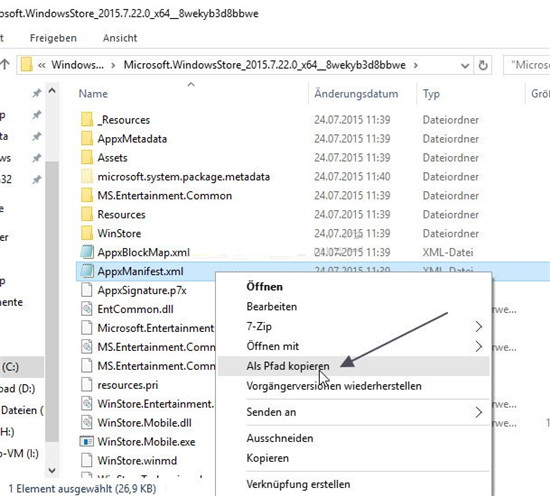Expand chevron after the Windows... path segment

click(x=113, y=65)
